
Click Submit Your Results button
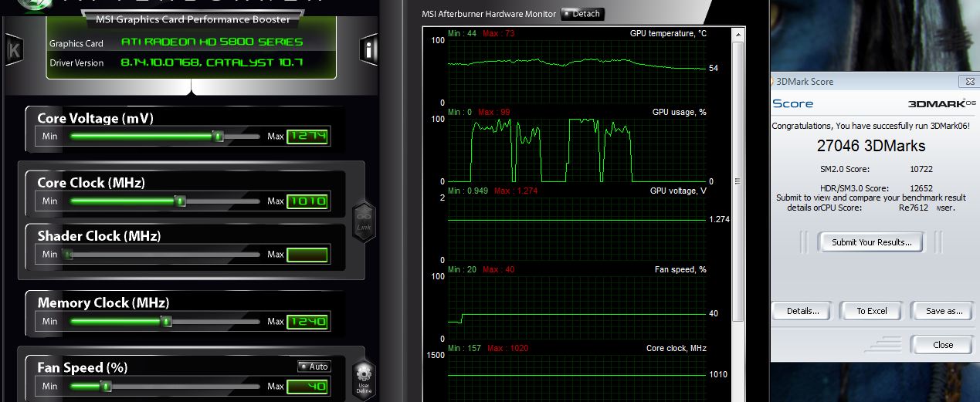871,242
